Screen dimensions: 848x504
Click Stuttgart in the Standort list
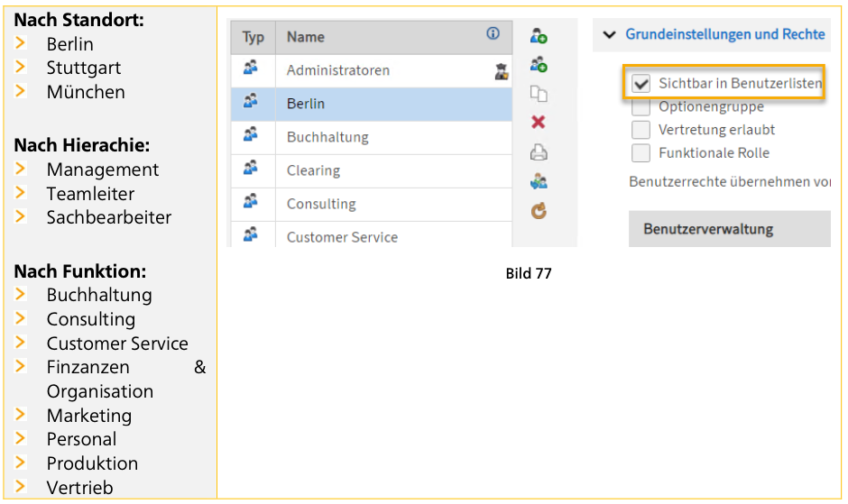coord(83,69)
